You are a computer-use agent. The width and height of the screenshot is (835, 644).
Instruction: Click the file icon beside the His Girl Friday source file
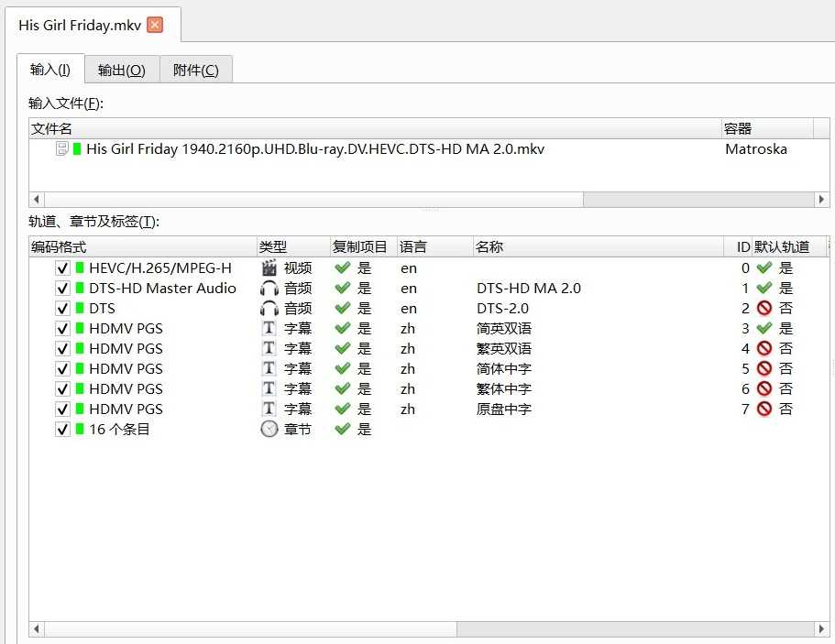[62, 149]
